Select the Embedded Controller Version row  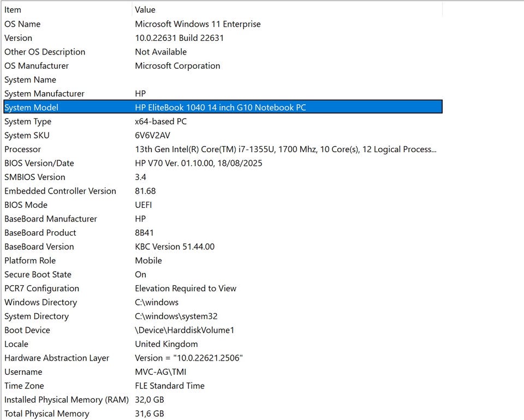(223, 191)
